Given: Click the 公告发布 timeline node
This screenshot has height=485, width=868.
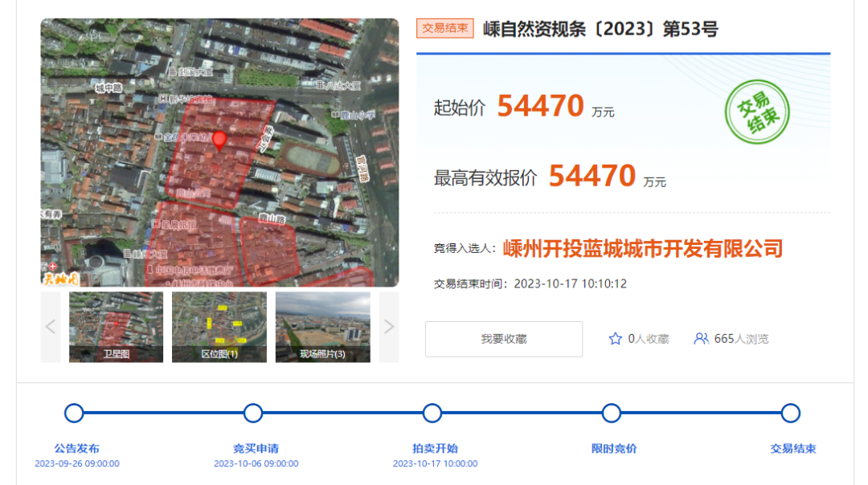Looking at the screenshot, I should (x=74, y=414).
